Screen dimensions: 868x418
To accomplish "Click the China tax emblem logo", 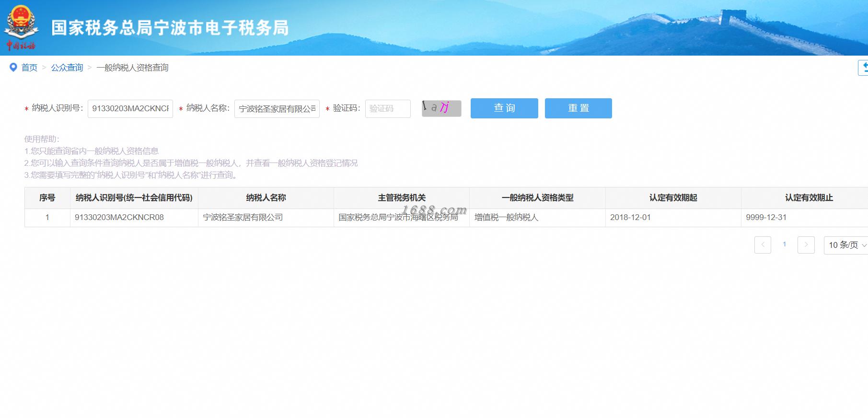I will (21, 27).
